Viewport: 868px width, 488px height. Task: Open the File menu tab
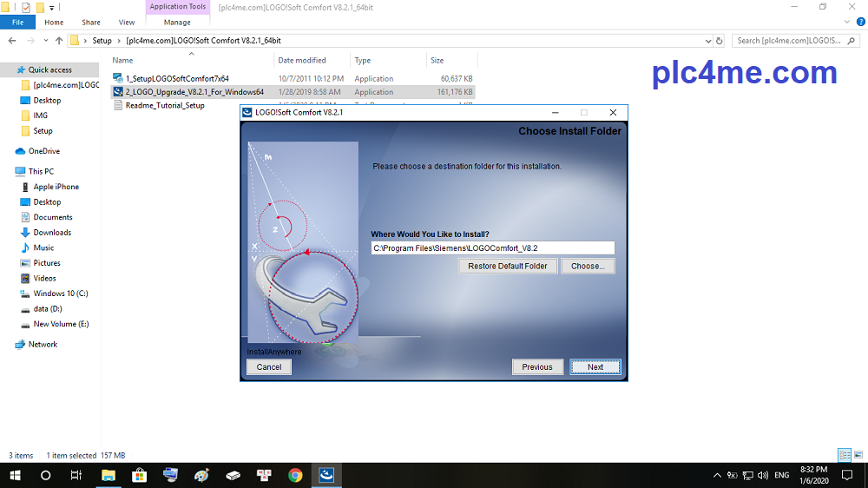coord(17,22)
